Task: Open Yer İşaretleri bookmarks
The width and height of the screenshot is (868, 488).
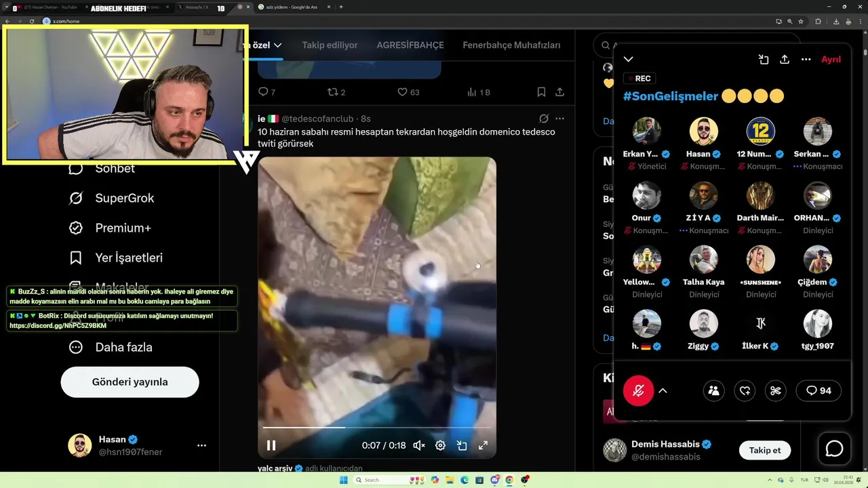Action: coord(115,258)
